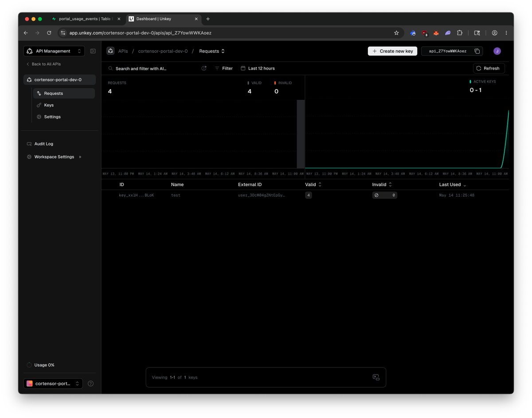Viewport: 532px width, 418px height.
Task: Click the APIs icon in the breadcrumb
Action: (110, 51)
